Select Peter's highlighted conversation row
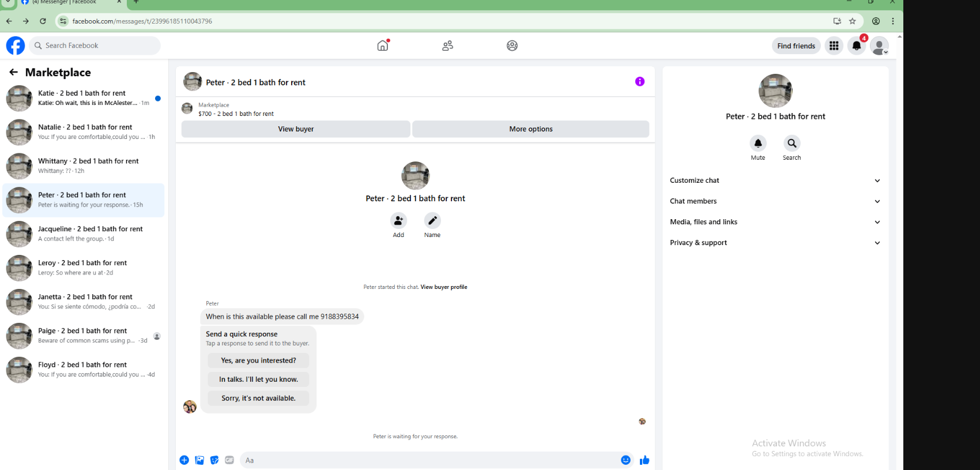Image resolution: width=980 pixels, height=470 pixels. click(84, 200)
